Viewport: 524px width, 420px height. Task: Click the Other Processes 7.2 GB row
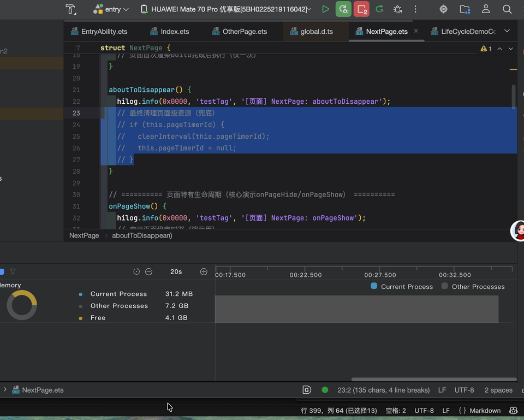(x=134, y=306)
